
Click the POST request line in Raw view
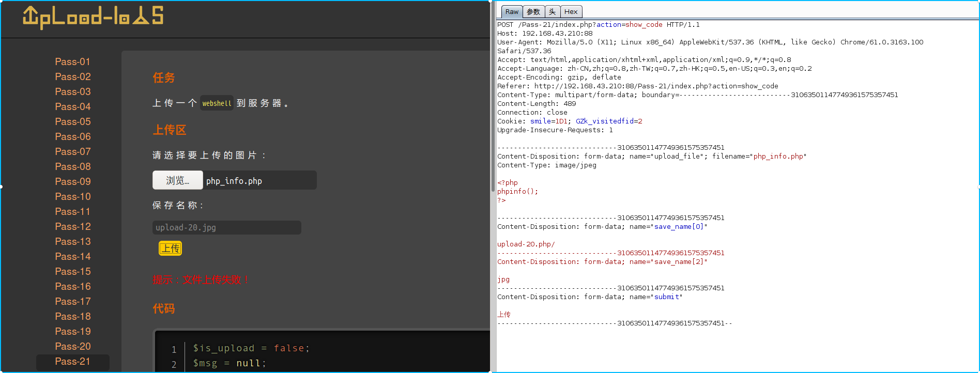[599, 25]
